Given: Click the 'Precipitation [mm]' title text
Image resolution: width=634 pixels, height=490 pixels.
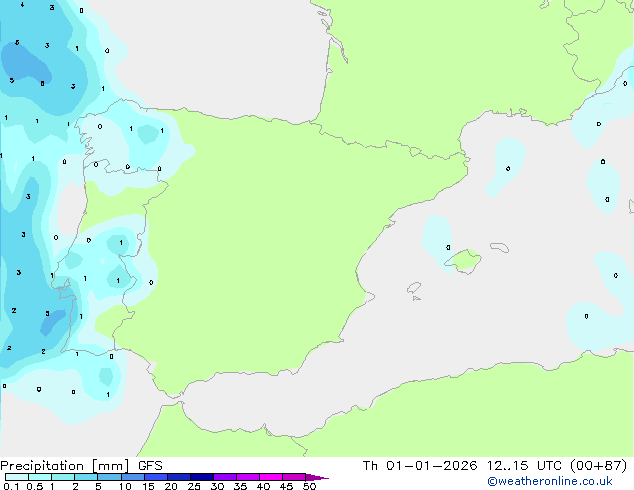Looking at the screenshot, I should (x=65, y=466).
